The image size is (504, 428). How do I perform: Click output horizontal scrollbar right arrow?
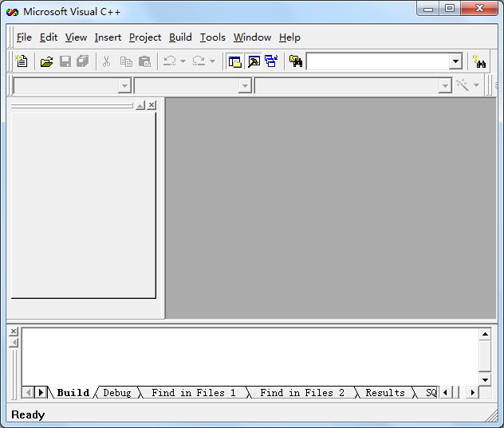click(472, 392)
